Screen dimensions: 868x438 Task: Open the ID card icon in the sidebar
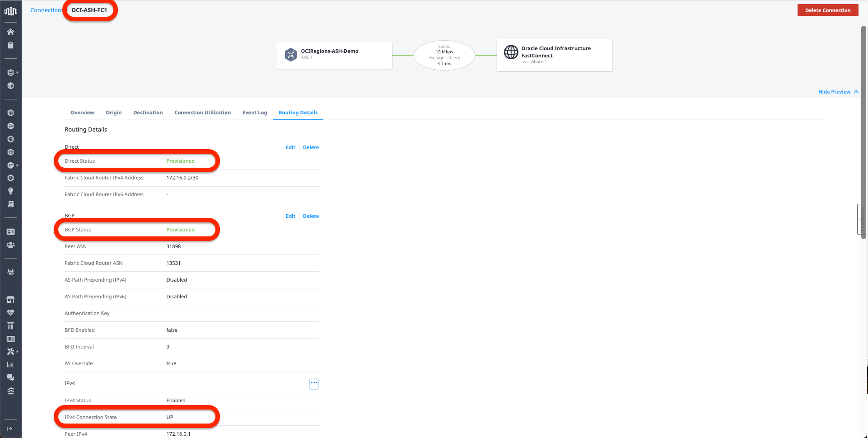click(10, 232)
